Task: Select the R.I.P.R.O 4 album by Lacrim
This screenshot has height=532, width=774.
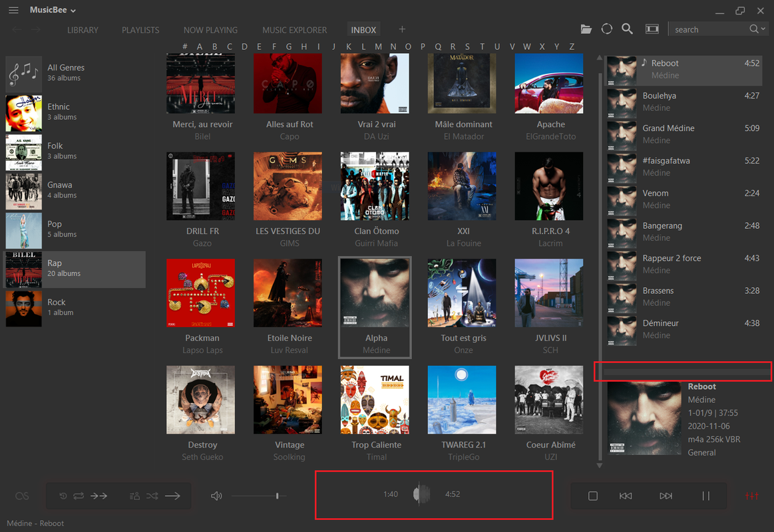Action: [x=549, y=186]
